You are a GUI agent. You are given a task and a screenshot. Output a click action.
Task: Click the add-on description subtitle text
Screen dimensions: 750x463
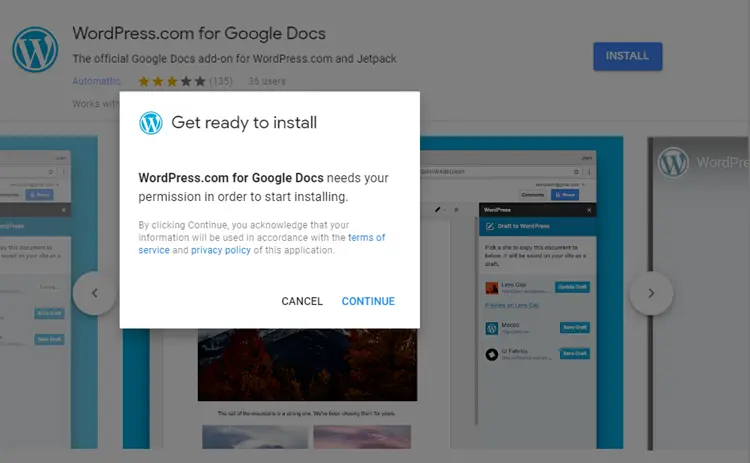[x=234, y=59]
